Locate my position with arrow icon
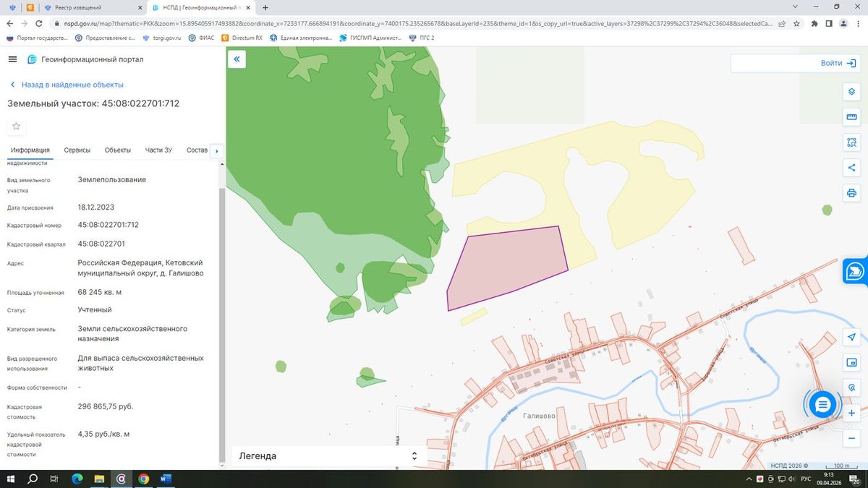 coord(851,338)
